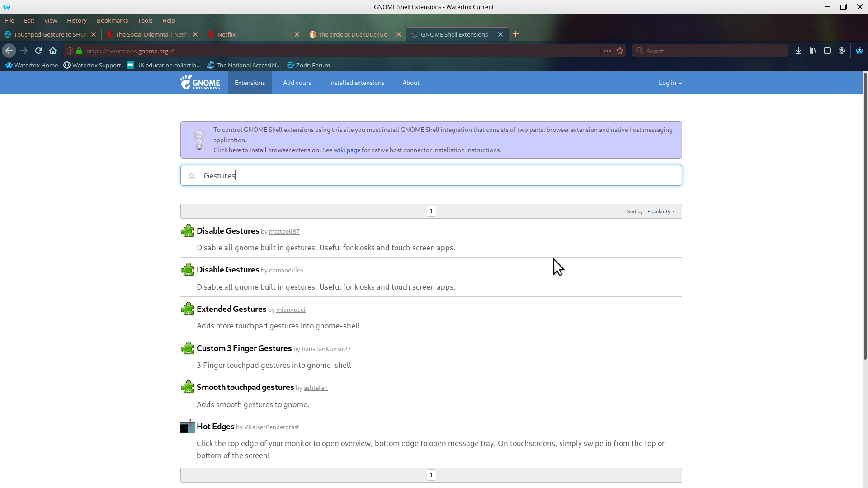Open the site identity padlock dropdown

(x=78, y=51)
